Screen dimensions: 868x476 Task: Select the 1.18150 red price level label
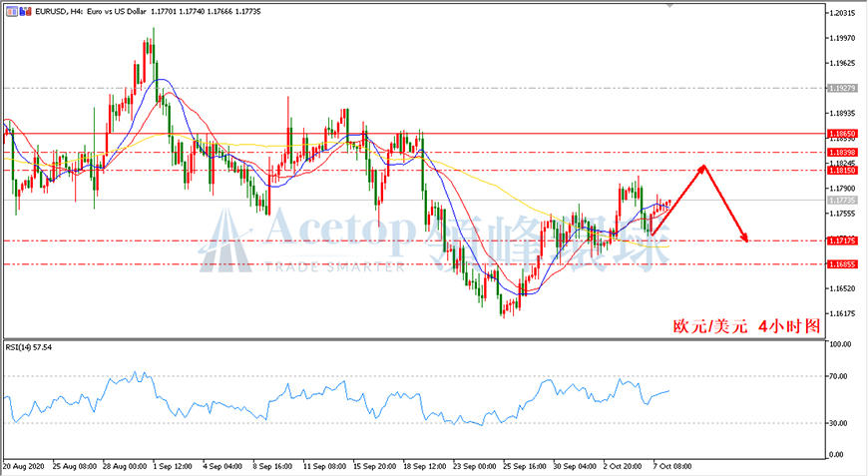point(842,171)
